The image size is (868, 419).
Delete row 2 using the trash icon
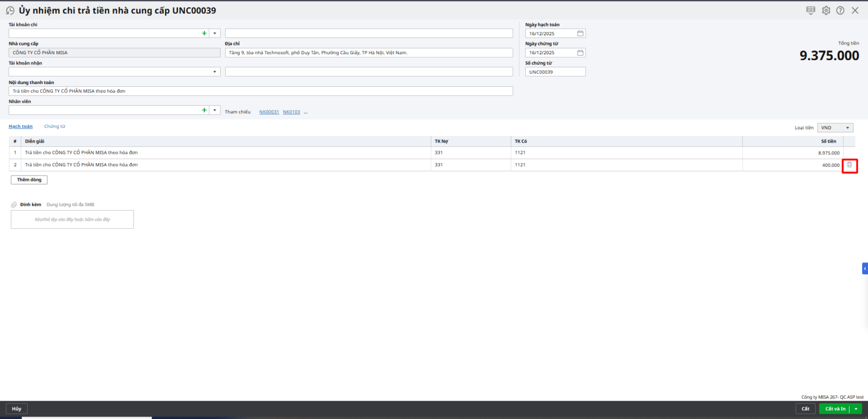850,165
